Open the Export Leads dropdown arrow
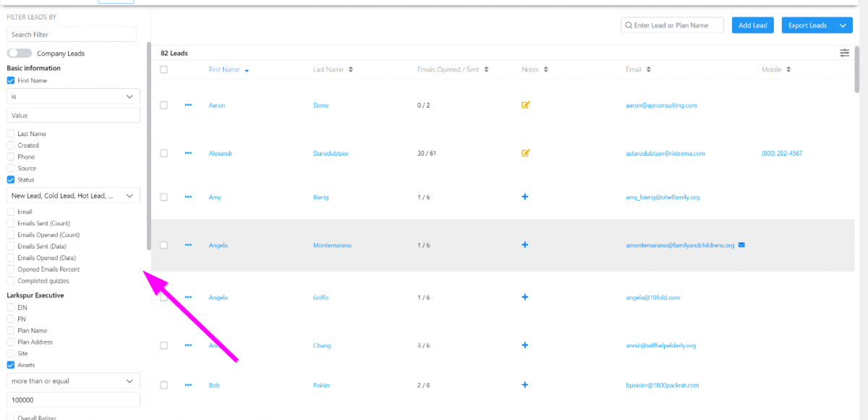The height and width of the screenshot is (420, 868). [x=843, y=25]
